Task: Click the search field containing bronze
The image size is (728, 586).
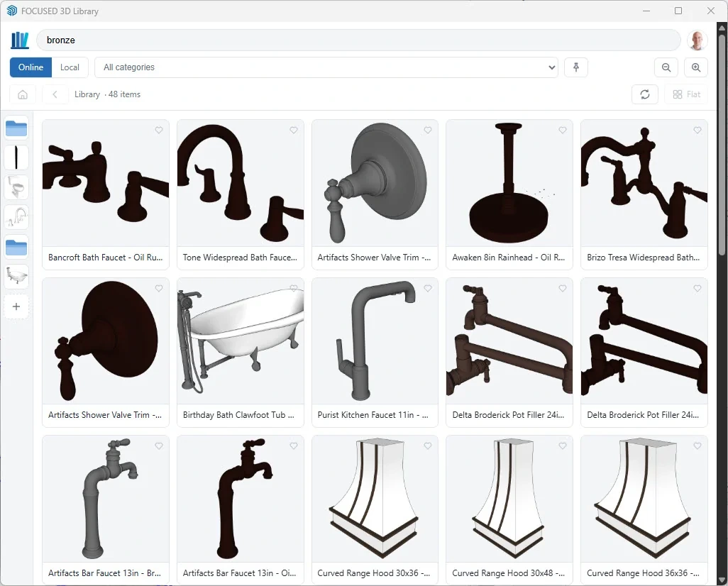Action: pyautogui.click(x=358, y=40)
